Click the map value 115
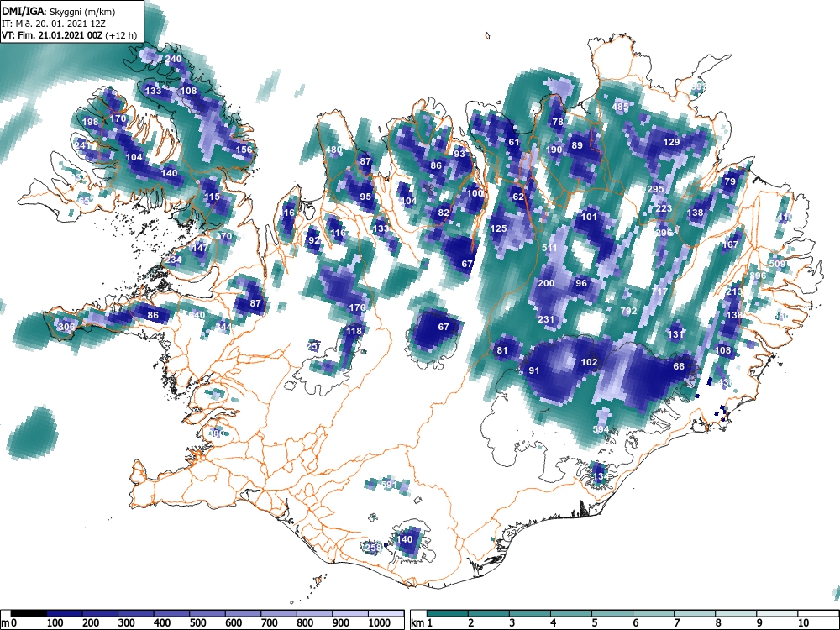The width and height of the screenshot is (840, 630). [213, 197]
